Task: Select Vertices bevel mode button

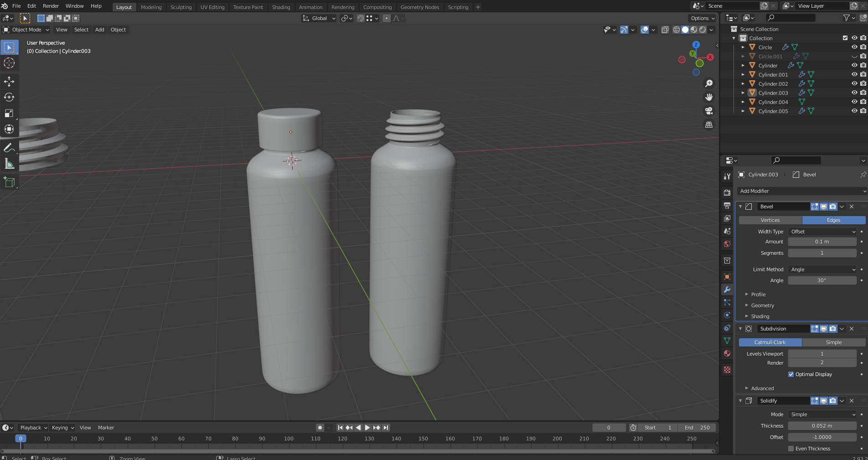Action: [x=770, y=220]
